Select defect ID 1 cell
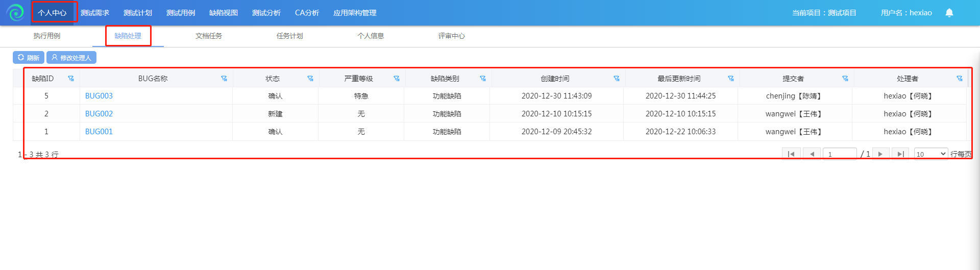980x270 pixels. pyautogui.click(x=46, y=132)
